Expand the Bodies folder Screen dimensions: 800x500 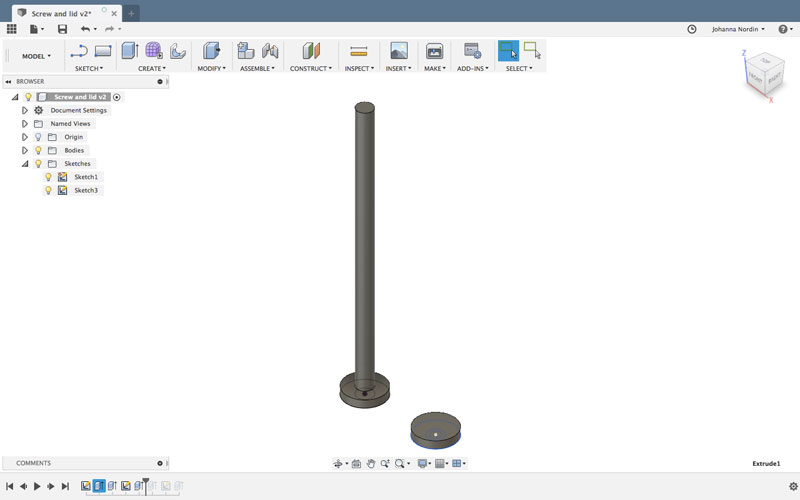tap(24, 150)
